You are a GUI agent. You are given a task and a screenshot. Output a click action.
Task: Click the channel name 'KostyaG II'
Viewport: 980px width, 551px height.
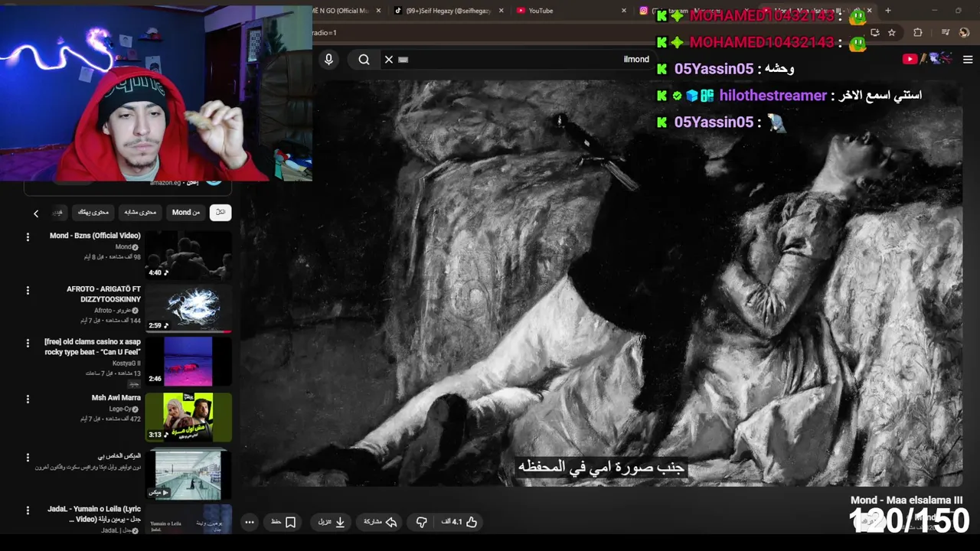(126, 364)
